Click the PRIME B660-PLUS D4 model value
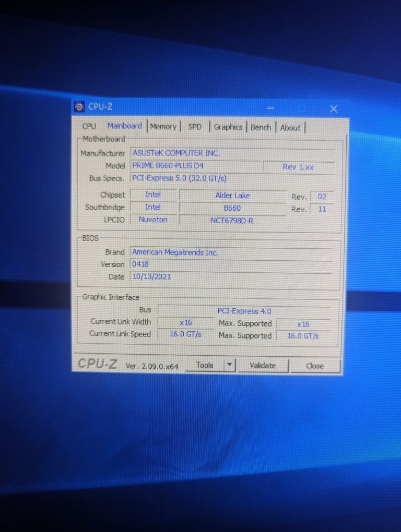 click(x=196, y=165)
